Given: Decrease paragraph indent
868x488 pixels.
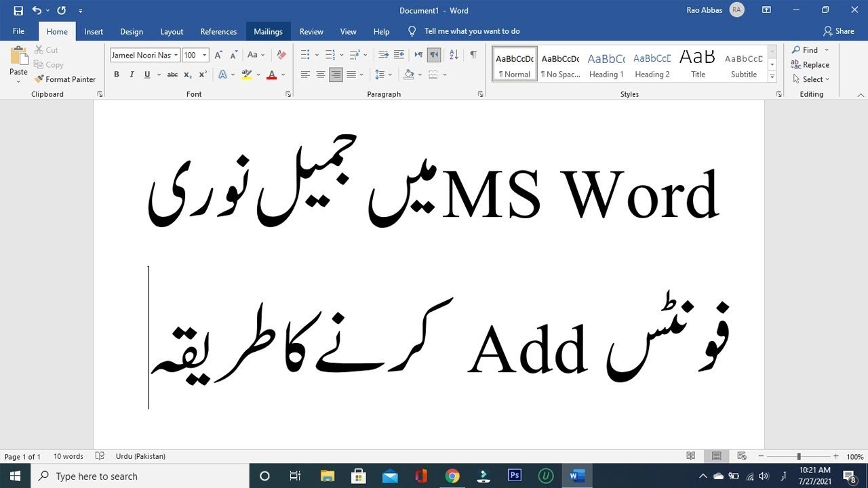Looking at the screenshot, I should coord(383,55).
